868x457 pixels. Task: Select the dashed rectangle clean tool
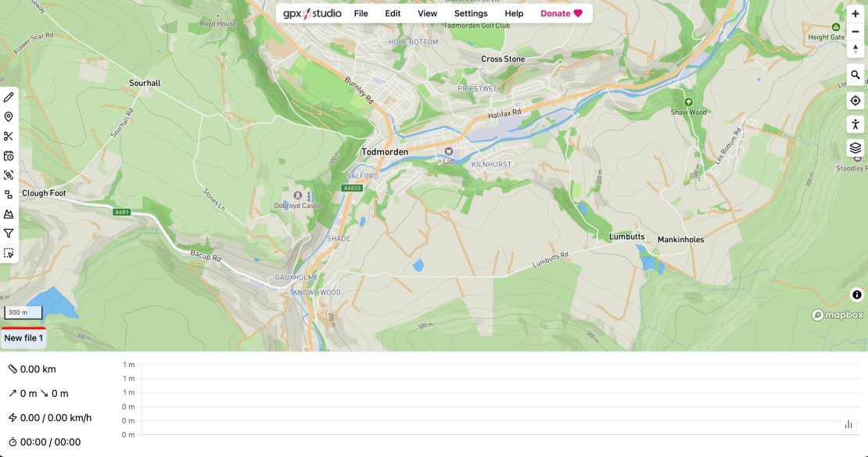tap(9, 252)
